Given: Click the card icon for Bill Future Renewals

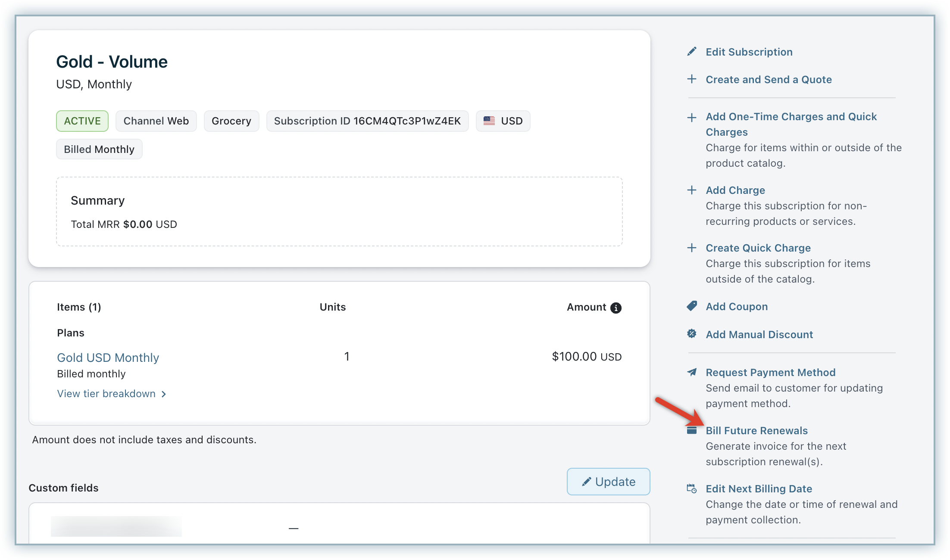Looking at the screenshot, I should pyautogui.click(x=691, y=430).
